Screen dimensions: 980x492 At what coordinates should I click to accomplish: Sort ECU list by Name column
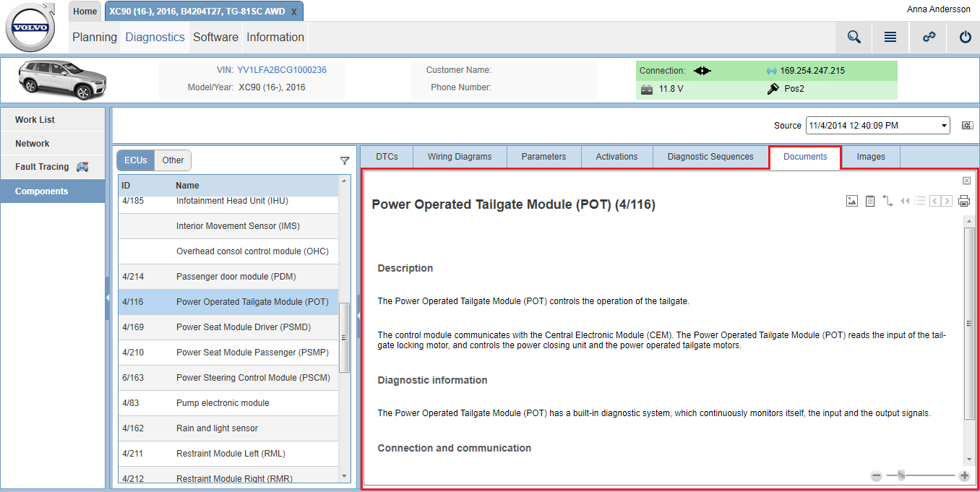188,186
